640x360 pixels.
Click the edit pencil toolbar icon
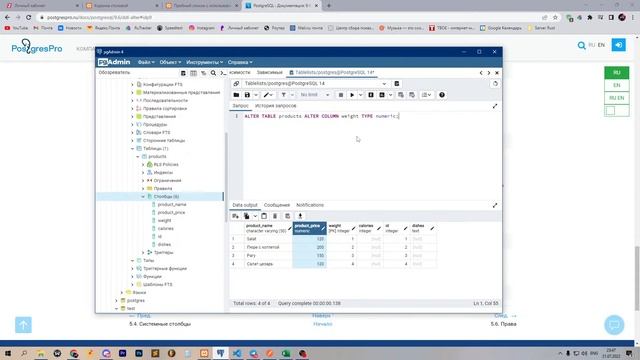coord(266,95)
